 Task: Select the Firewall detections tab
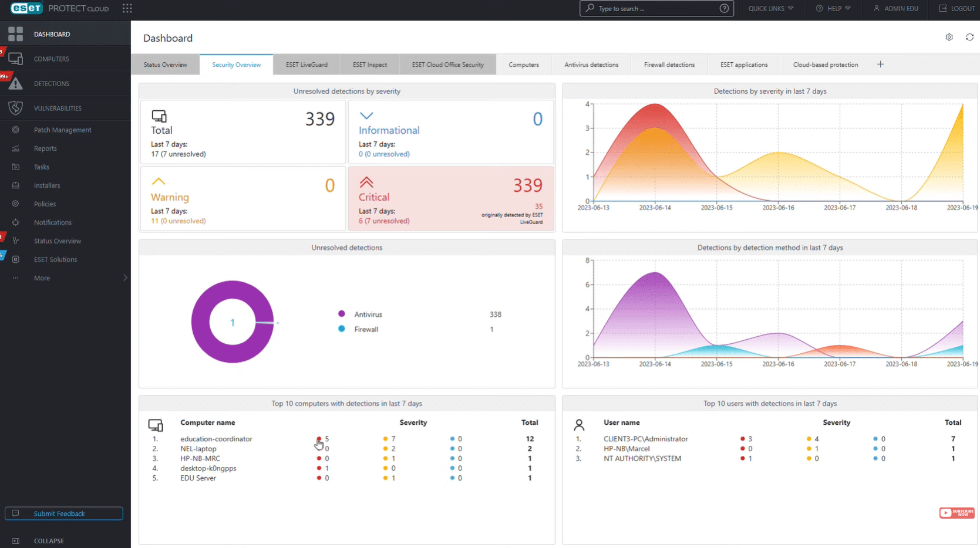[669, 65]
